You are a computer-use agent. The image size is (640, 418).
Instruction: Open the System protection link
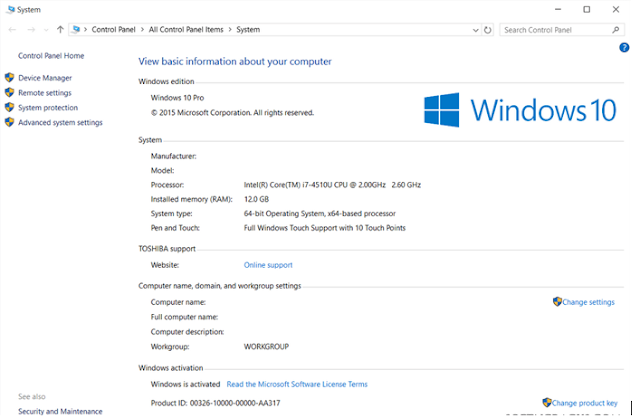point(48,108)
